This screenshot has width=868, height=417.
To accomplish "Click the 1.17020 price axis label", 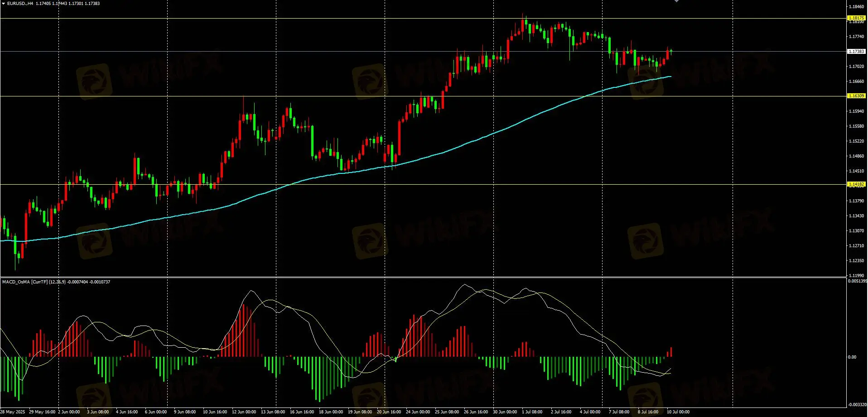I will pos(856,67).
